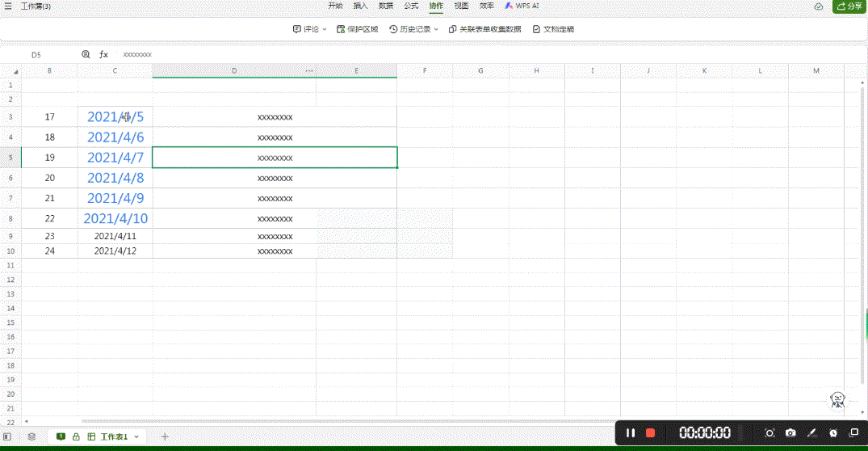868x451 pixels.
Task: Click the lock icon on sheet tab
Action: coord(77,436)
